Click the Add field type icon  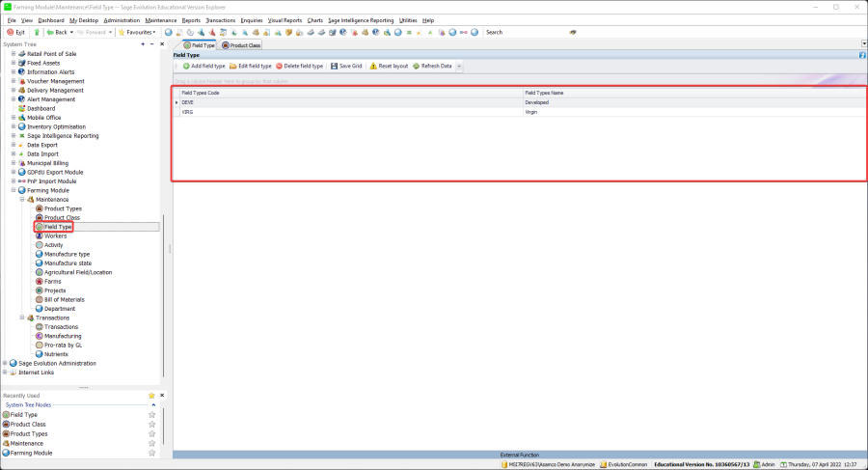[x=186, y=66]
